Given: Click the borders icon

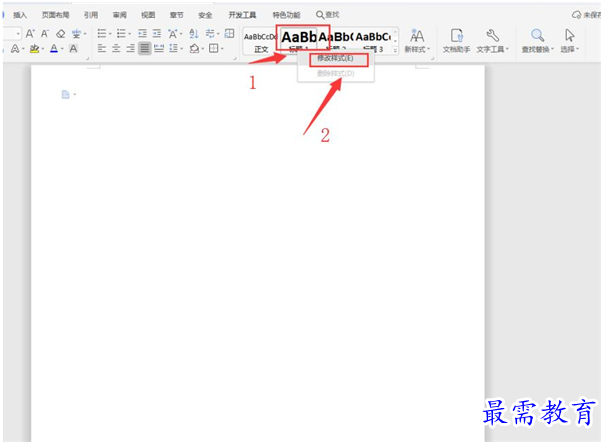Looking at the screenshot, I should (x=213, y=49).
